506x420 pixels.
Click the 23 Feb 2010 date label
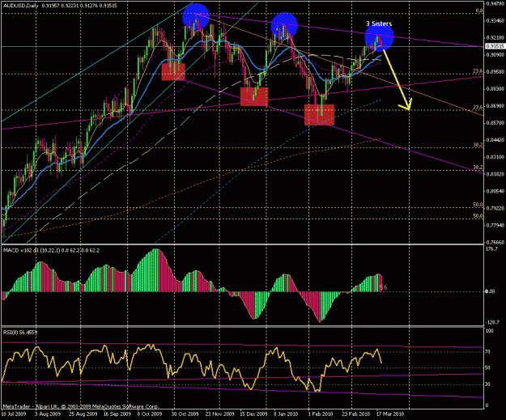click(x=356, y=414)
